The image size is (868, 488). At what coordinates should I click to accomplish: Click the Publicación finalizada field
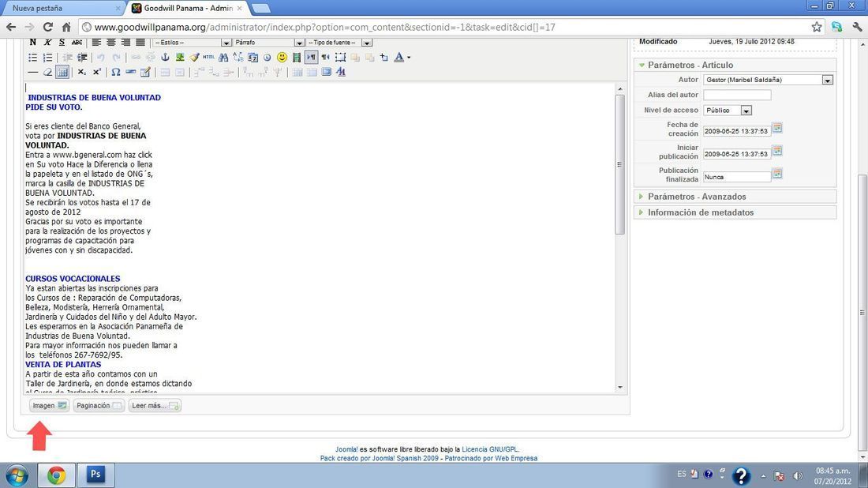click(x=737, y=177)
